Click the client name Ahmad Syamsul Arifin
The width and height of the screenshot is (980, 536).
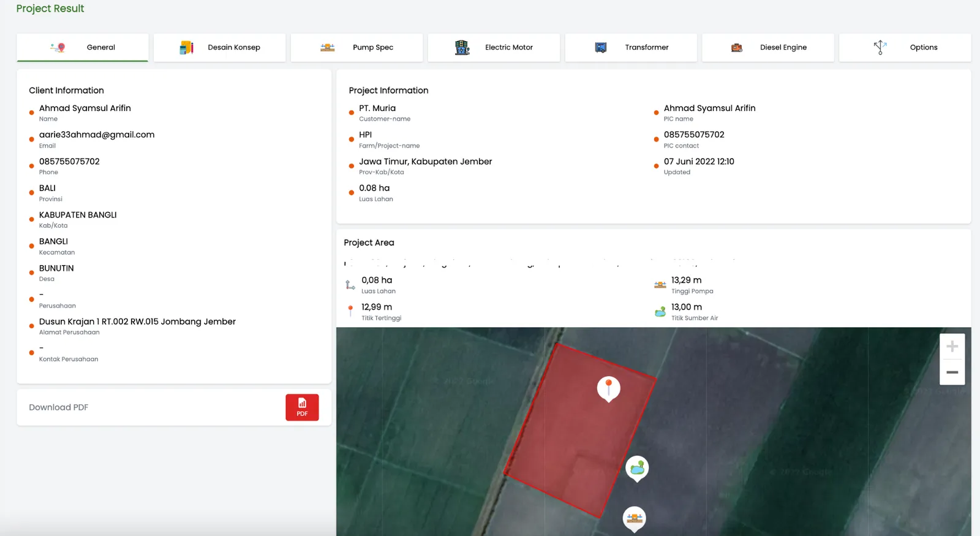85,108
